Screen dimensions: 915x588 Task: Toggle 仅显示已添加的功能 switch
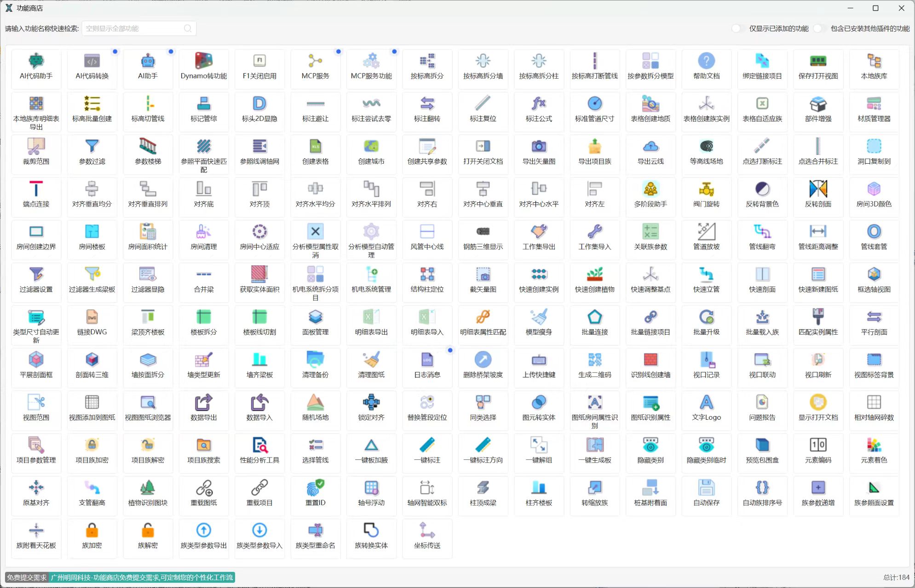click(x=737, y=29)
